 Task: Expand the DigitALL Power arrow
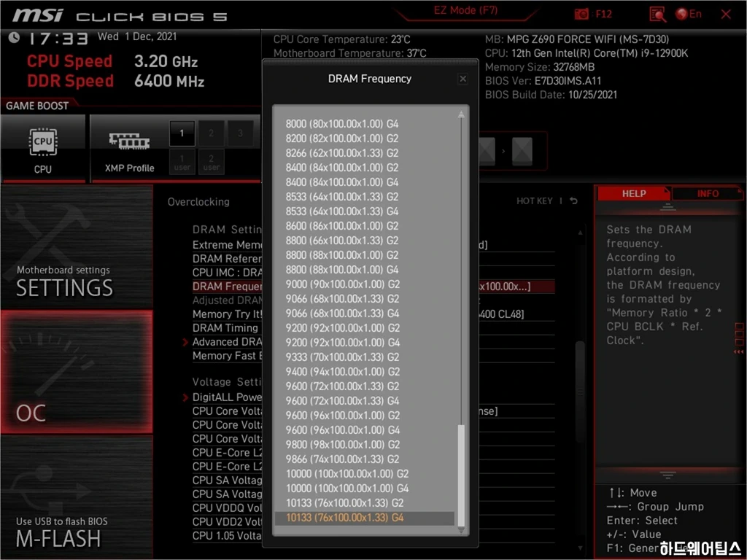point(185,397)
